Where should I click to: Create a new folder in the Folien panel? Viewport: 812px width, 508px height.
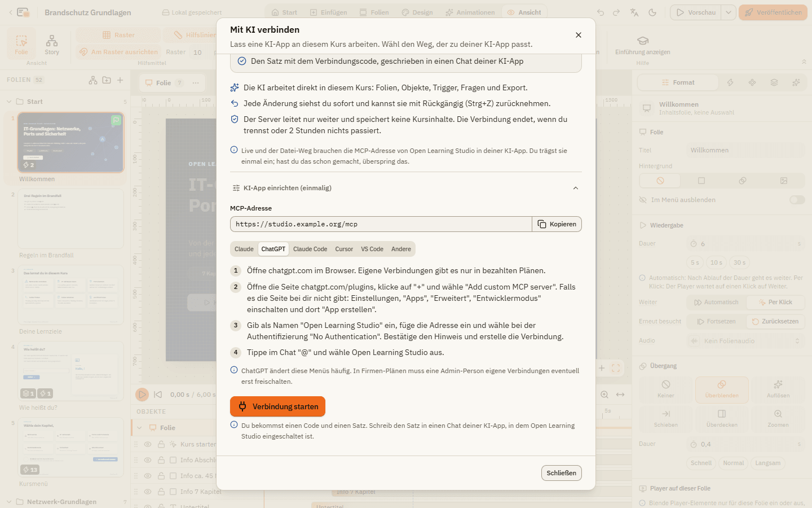(107, 80)
